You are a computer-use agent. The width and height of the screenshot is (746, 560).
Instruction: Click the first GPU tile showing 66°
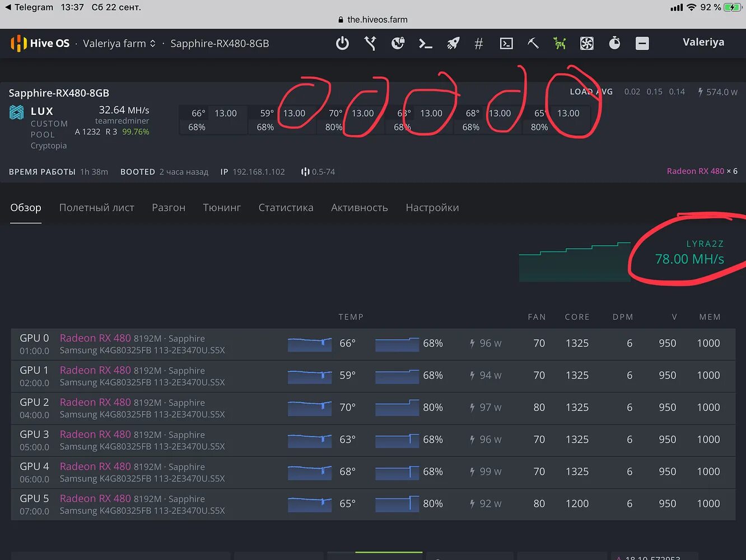click(x=213, y=120)
